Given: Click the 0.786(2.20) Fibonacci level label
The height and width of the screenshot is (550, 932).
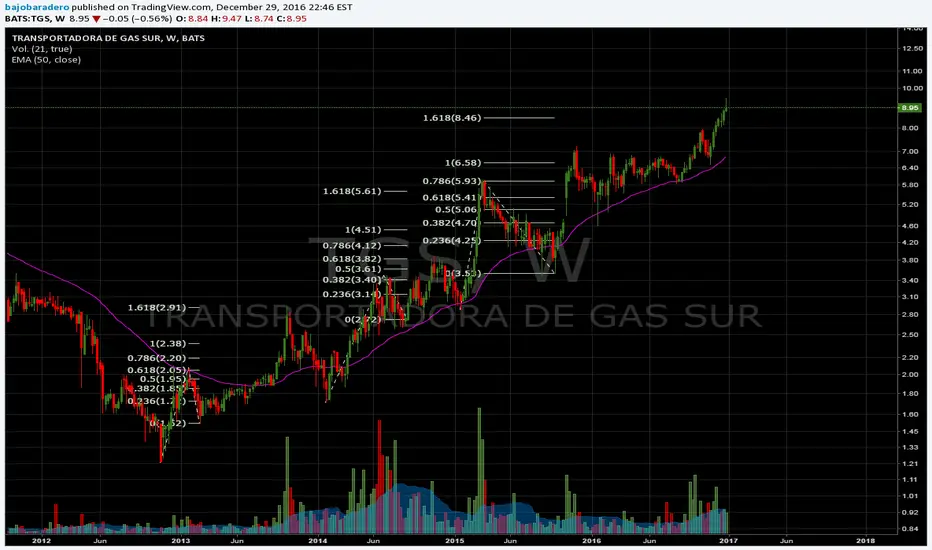Looking at the screenshot, I should click(156, 358).
